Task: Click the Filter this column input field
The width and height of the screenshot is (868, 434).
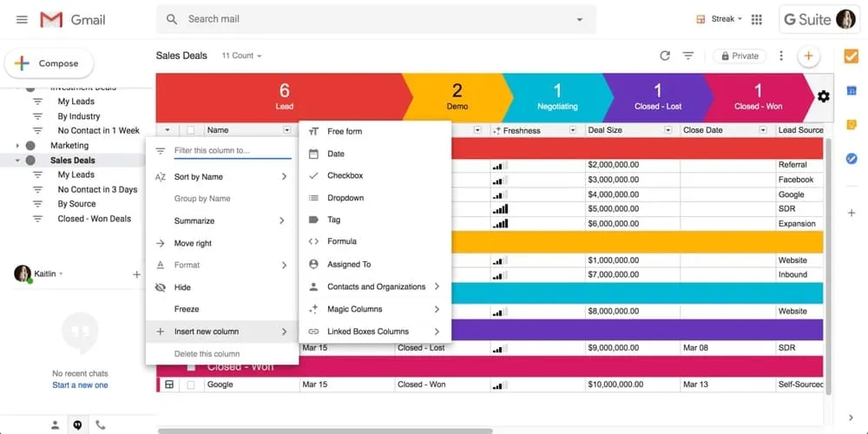Action: 232,151
